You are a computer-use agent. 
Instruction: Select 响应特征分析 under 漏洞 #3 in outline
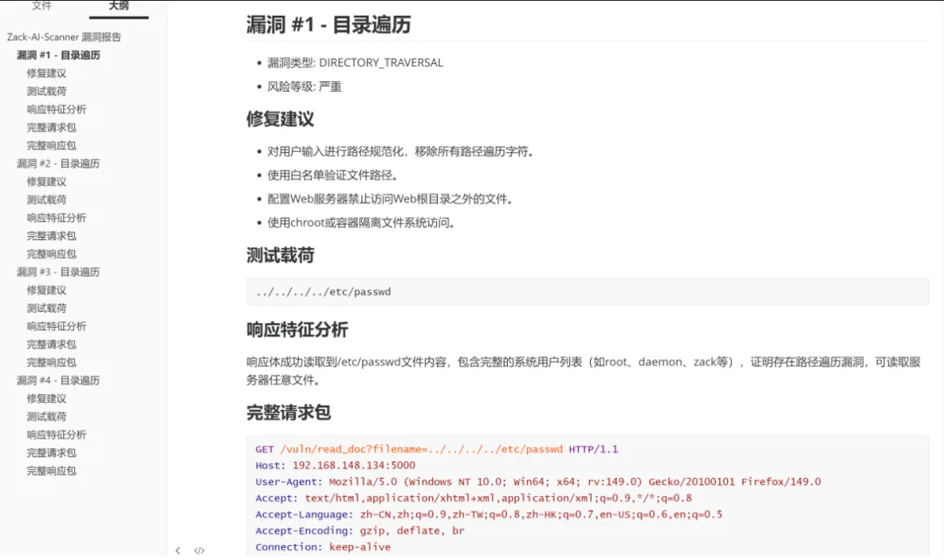pos(57,326)
